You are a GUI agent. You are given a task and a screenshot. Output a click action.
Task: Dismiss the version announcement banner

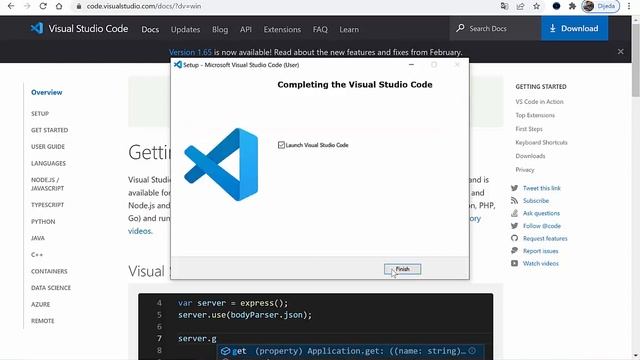[620, 52]
